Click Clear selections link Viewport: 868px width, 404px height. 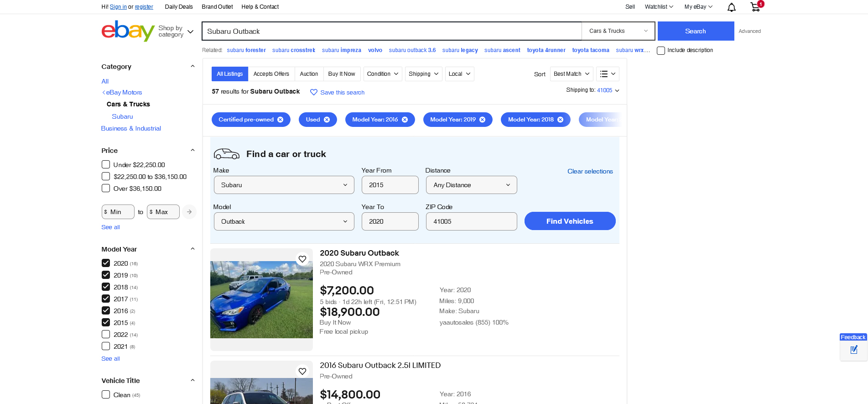coord(590,172)
